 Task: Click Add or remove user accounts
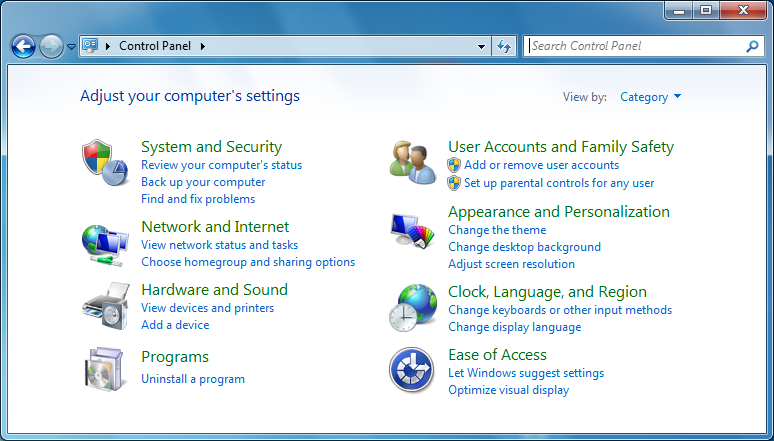pos(541,165)
